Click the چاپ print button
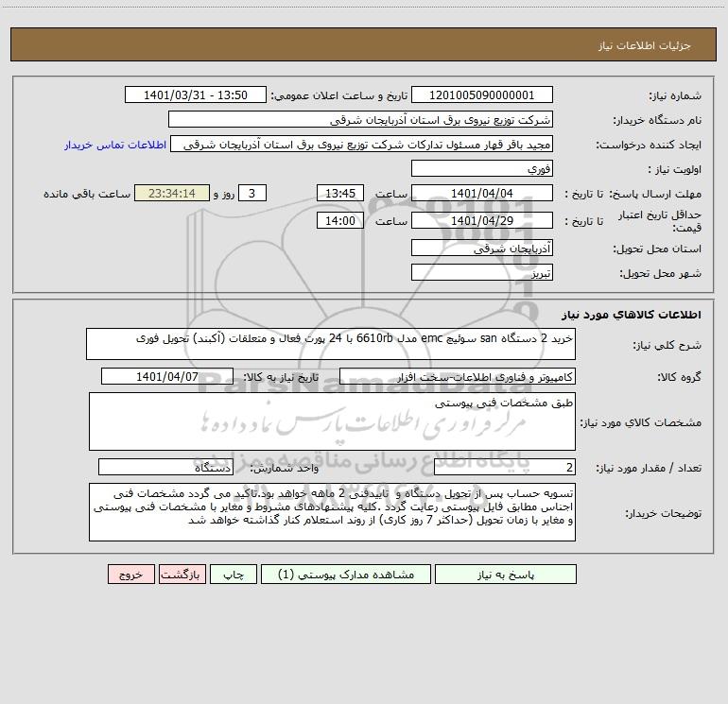 point(234,574)
